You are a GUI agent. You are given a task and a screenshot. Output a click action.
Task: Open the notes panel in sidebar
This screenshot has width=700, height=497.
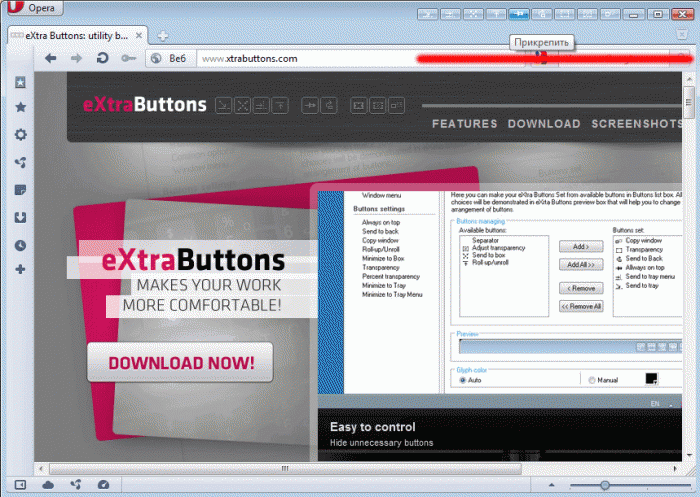click(x=20, y=189)
